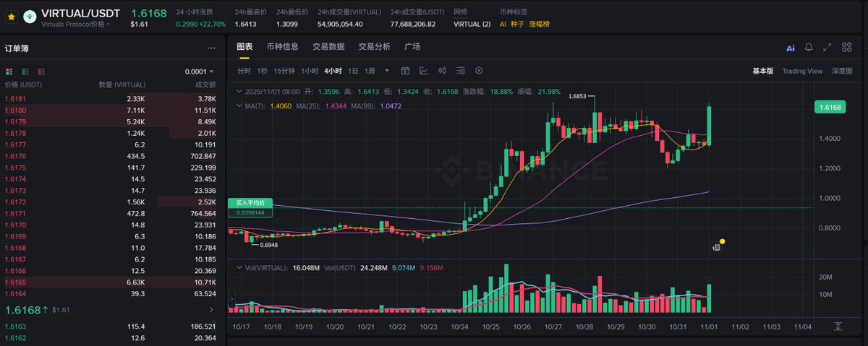Screen dimensions: 868x346
Task: Click the 数量 (VIRTUAL) column header
Action: [x=122, y=85]
